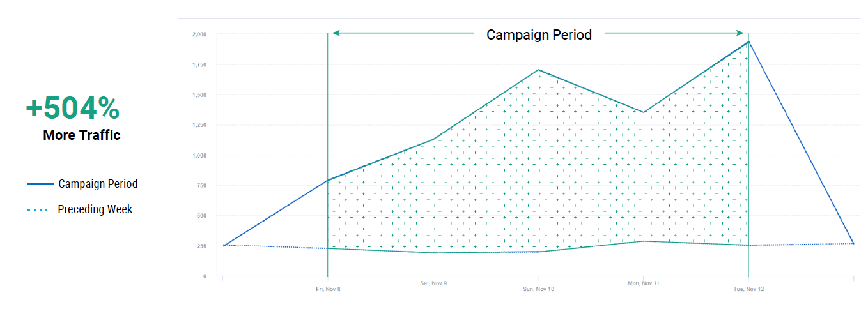Image resolution: width=868 pixels, height=309 pixels.
Task: Click the campaign line peak on Tue, Nov 12
Action: point(748,42)
